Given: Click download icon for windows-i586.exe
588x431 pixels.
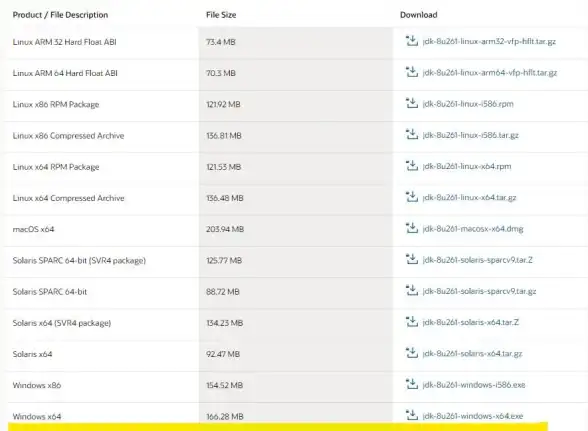Looking at the screenshot, I should click(x=412, y=384).
